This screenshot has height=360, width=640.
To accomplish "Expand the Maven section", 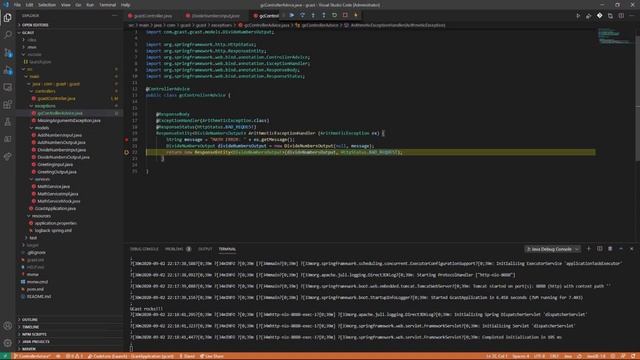I will click(69, 349).
